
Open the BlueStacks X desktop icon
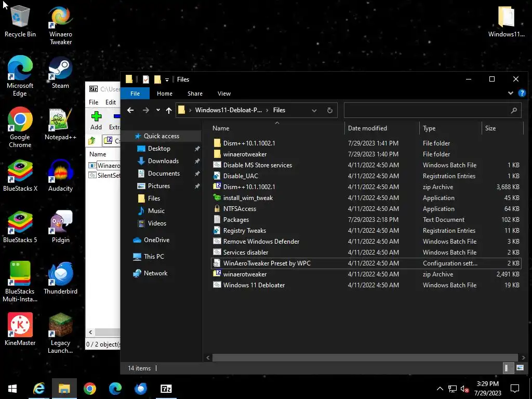click(x=20, y=176)
